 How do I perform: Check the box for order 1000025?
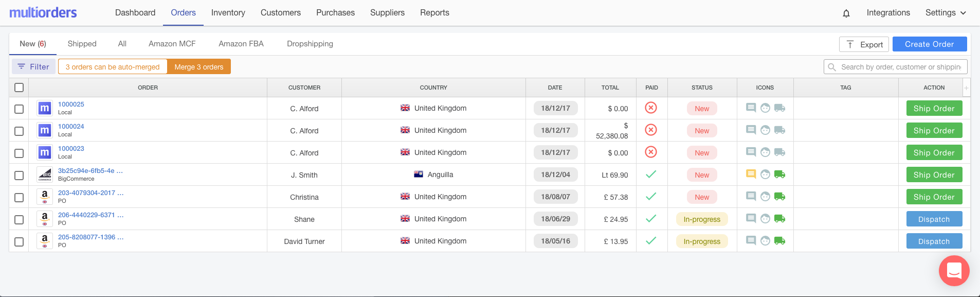[19, 109]
